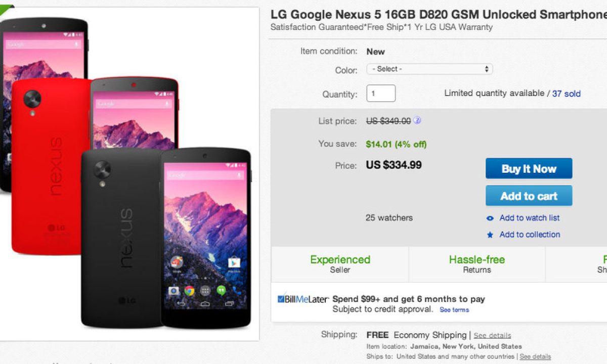Open the BillMeLater See terms link

(454, 310)
